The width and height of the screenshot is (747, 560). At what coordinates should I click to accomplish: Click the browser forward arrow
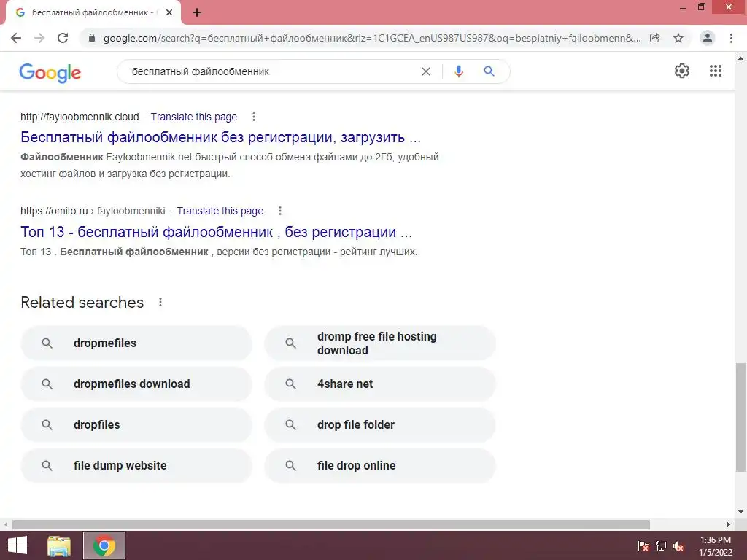(x=39, y=38)
